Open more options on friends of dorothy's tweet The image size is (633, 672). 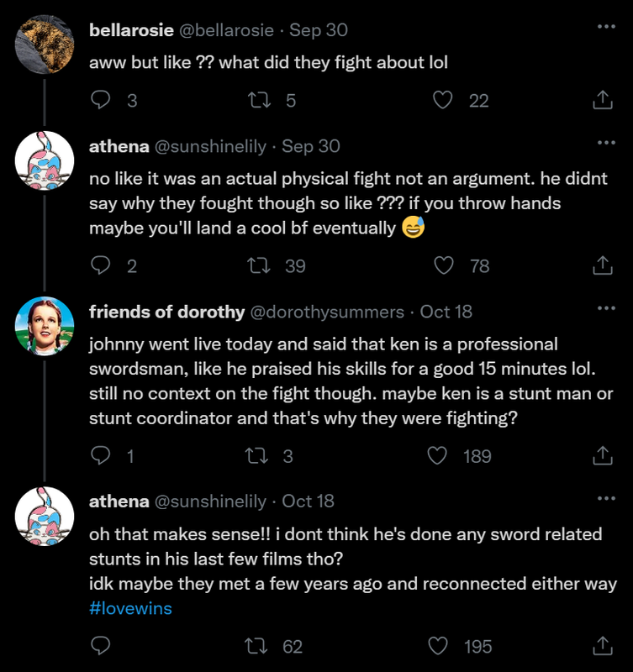(605, 308)
